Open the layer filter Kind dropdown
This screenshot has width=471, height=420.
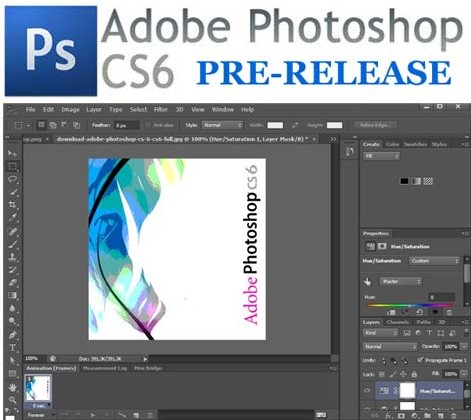(x=381, y=333)
